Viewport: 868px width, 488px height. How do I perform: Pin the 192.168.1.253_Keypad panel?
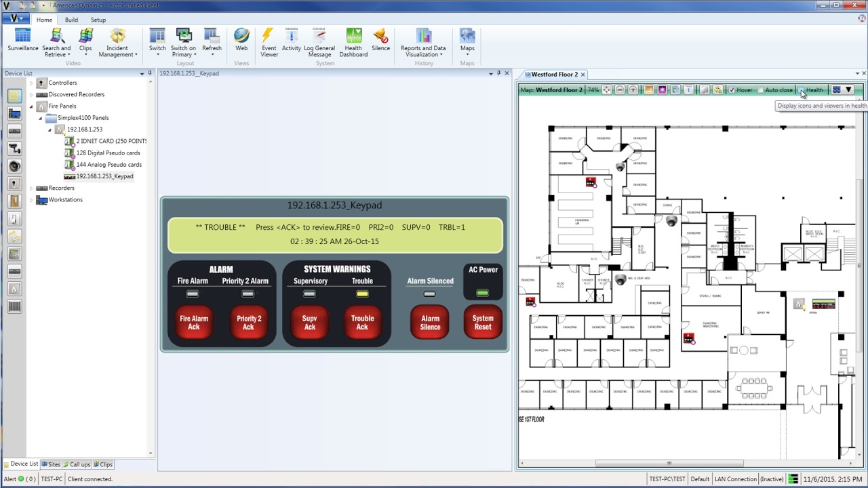point(498,73)
